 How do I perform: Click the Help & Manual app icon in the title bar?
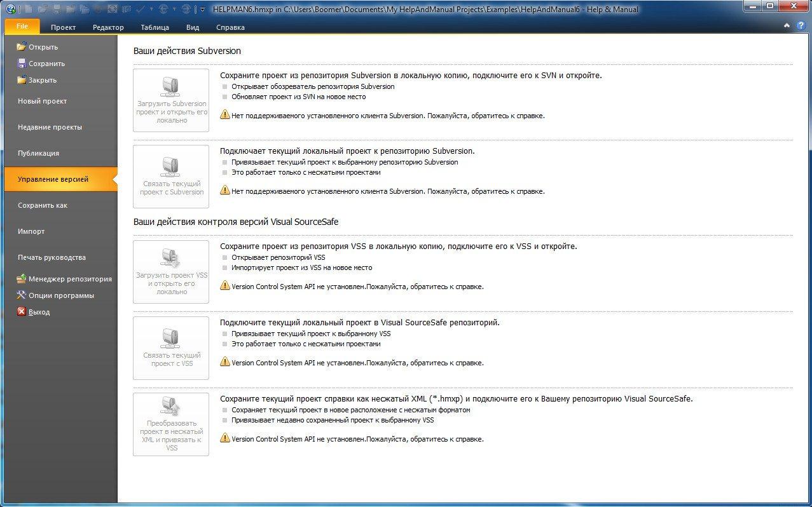tap(10, 9)
